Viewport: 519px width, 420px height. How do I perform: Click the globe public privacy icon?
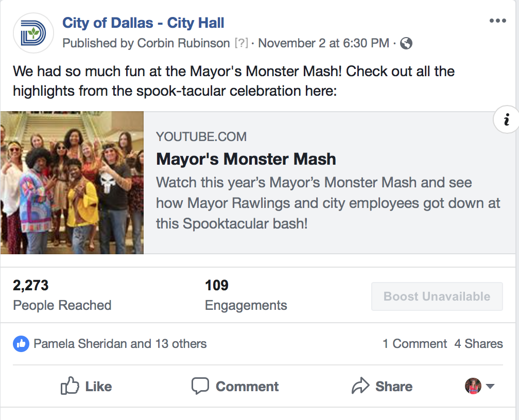[x=406, y=43]
